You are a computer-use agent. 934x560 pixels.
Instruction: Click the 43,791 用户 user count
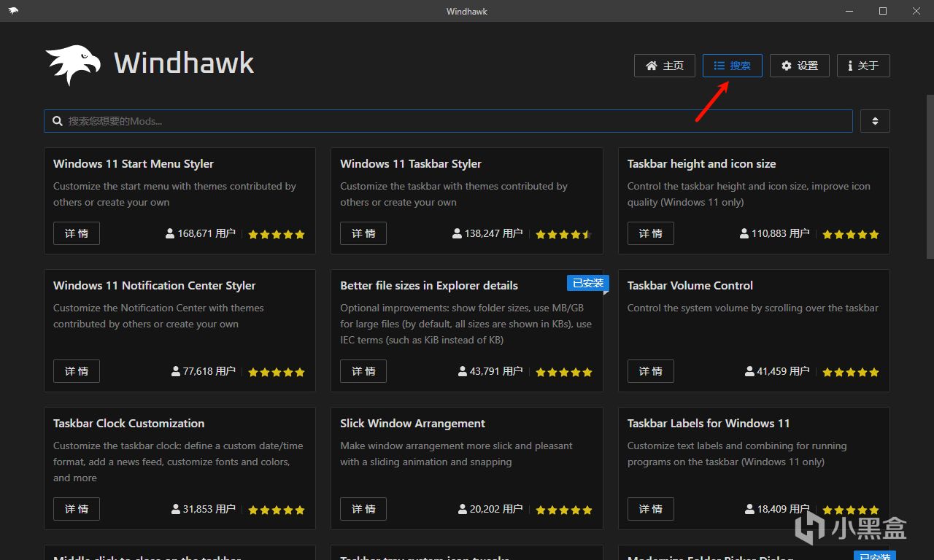tap(490, 371)
